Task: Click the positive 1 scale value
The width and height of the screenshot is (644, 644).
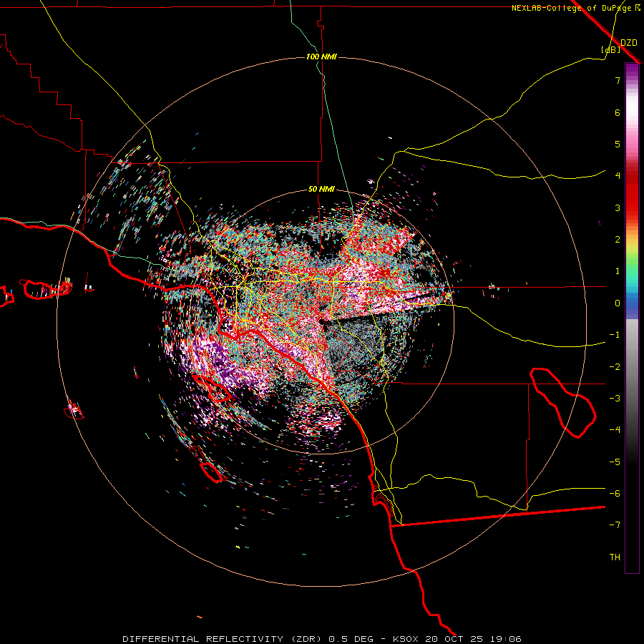Action: pyautogui.click(x=618, y=271)
